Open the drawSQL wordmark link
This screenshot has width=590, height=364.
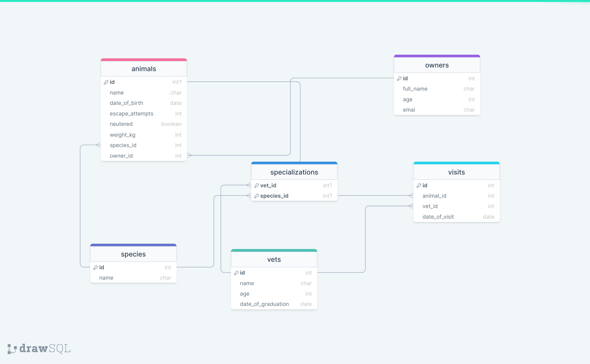click(x=45, y=349)
